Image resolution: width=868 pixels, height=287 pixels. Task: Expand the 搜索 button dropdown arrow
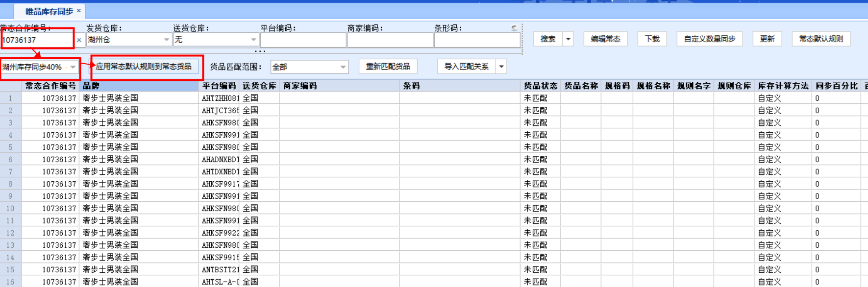(x=568, y=39)
